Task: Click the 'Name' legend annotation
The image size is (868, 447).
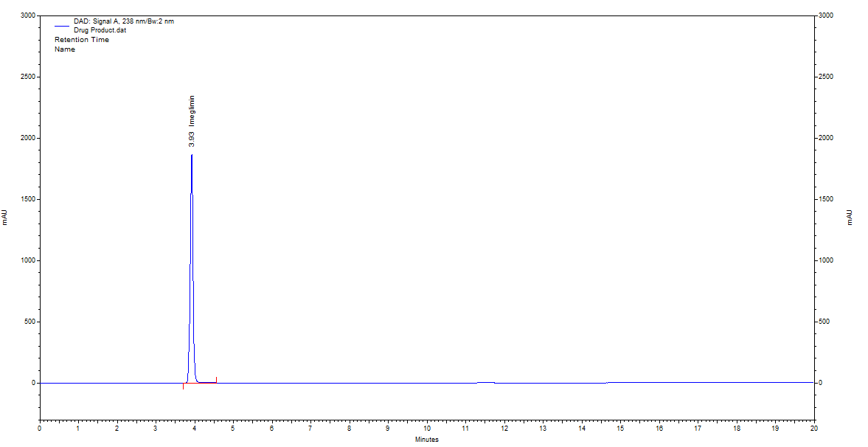Action: point(65,49)
